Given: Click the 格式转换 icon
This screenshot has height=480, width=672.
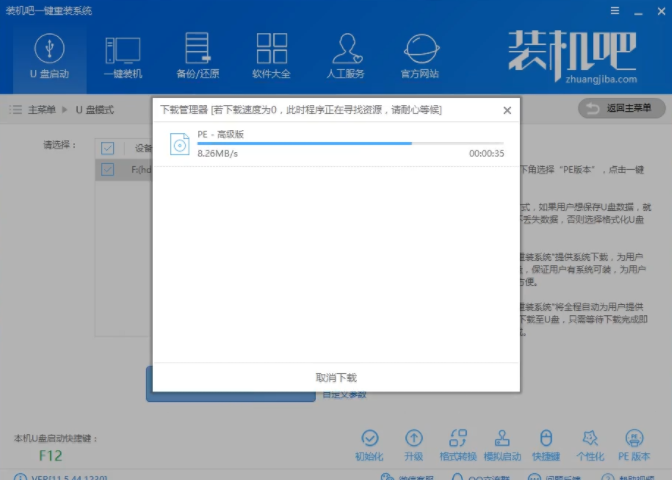Looking at the screenshot, I should 458,438.
